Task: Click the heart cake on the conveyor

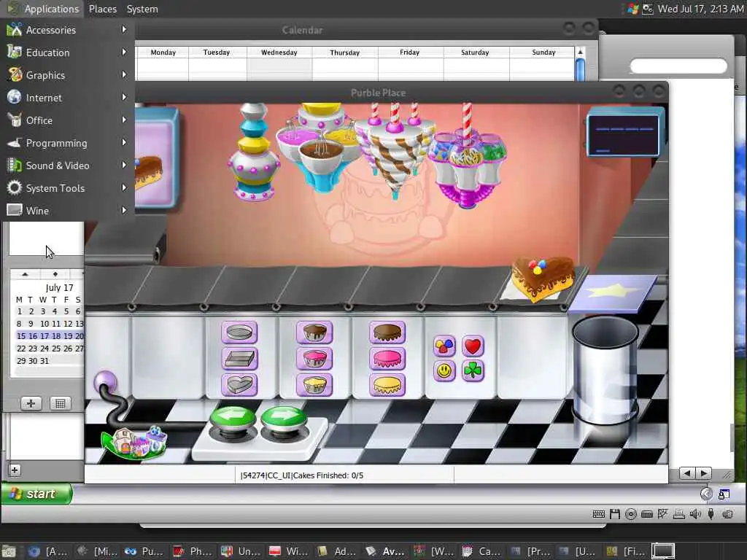Action: click(543, 278)
